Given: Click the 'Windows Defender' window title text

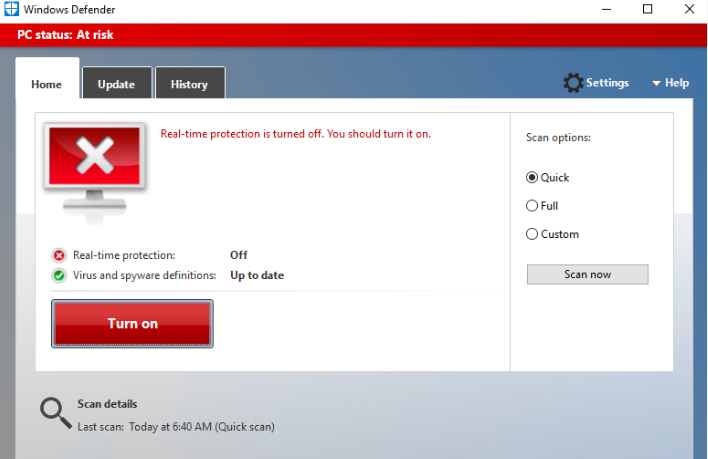Looking at the screenshot, I should click(x=70, y=9).
